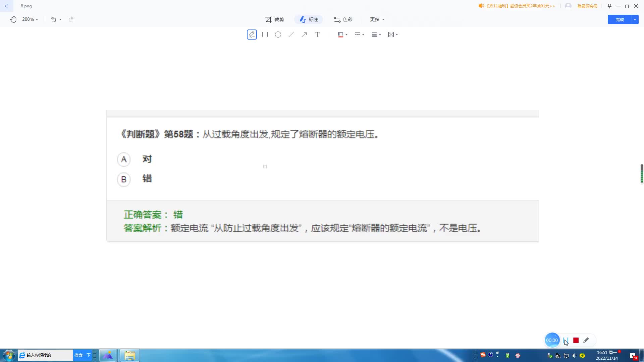
Task: Open the image viewer taskbar app
Action: pyautogui.click(x=108, y=355)
